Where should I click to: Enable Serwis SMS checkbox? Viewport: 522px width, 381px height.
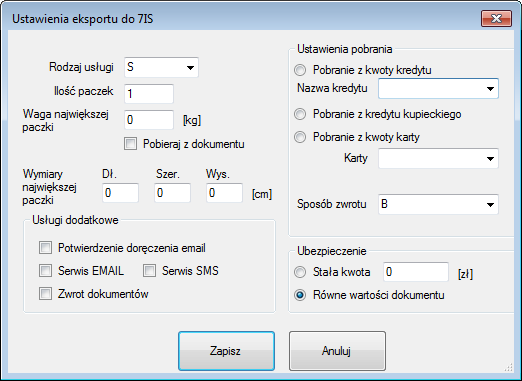pyautogui.click(x=149, y=271)
